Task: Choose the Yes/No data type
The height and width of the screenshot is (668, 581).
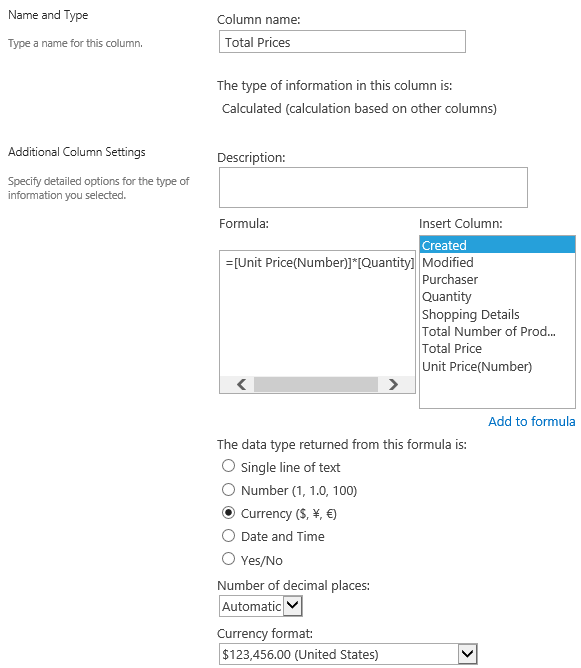Action: point(228,559)
